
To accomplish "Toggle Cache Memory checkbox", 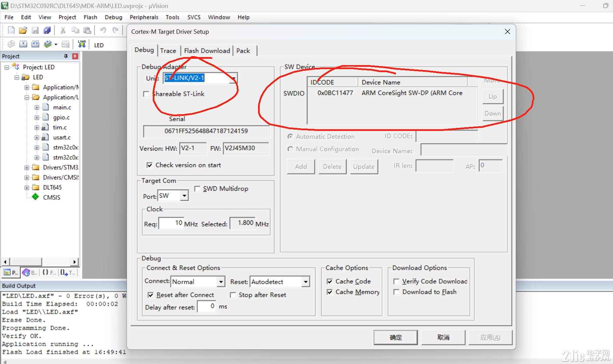I will pos(330,292).
